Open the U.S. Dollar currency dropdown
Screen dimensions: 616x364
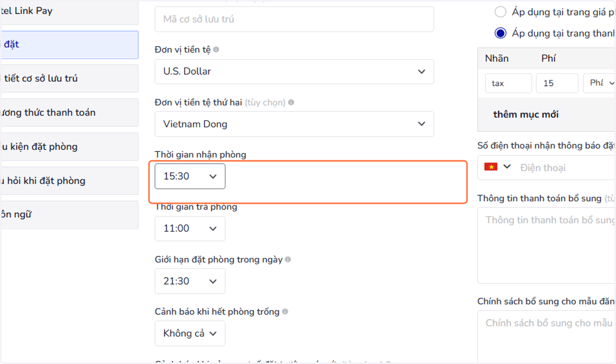294,71
